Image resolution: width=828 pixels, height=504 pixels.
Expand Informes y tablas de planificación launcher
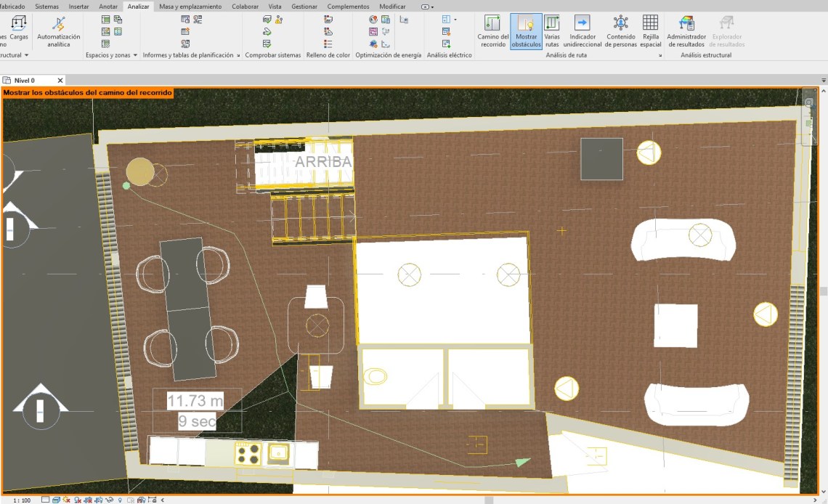point(238,55)
